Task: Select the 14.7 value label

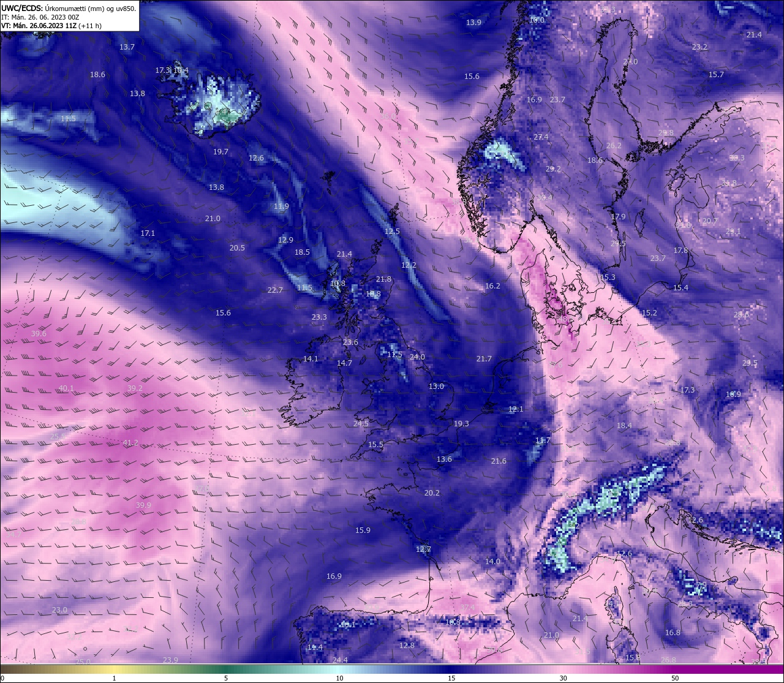Action: pos(344,363)
